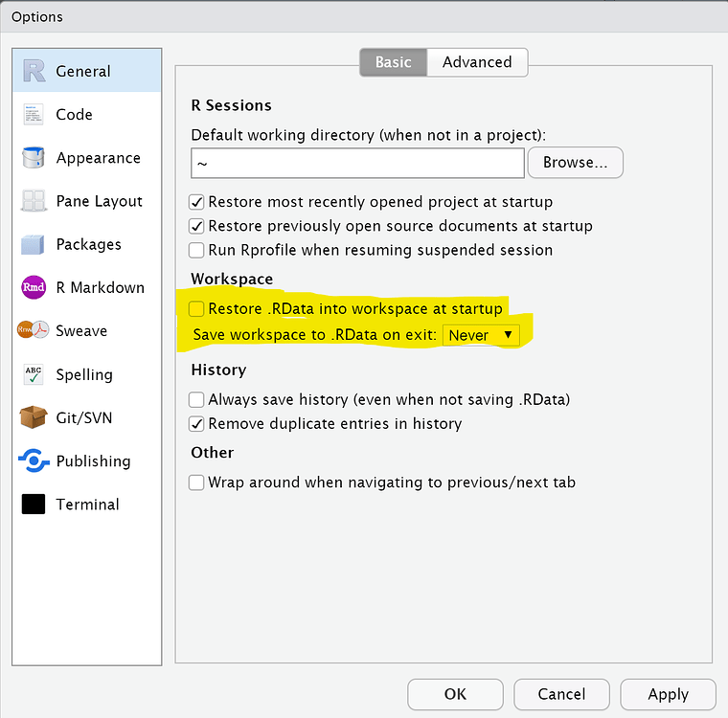Viewport: 728px width, 718px height.
Task: Click the Sweave Rnw PDF icon
Action: coord(33,330)
